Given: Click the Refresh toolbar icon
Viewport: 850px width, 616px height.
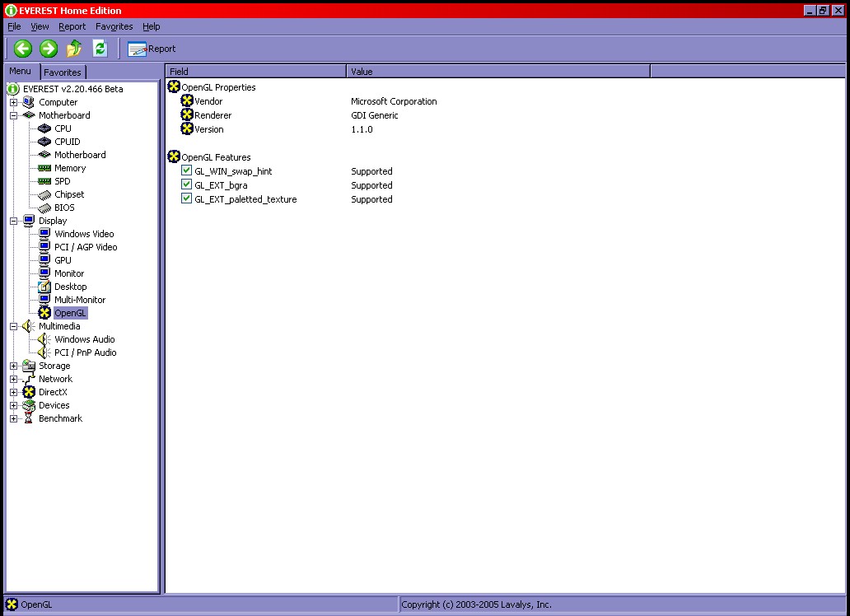Looking at the screenshot, I should (x=100, y=49).
